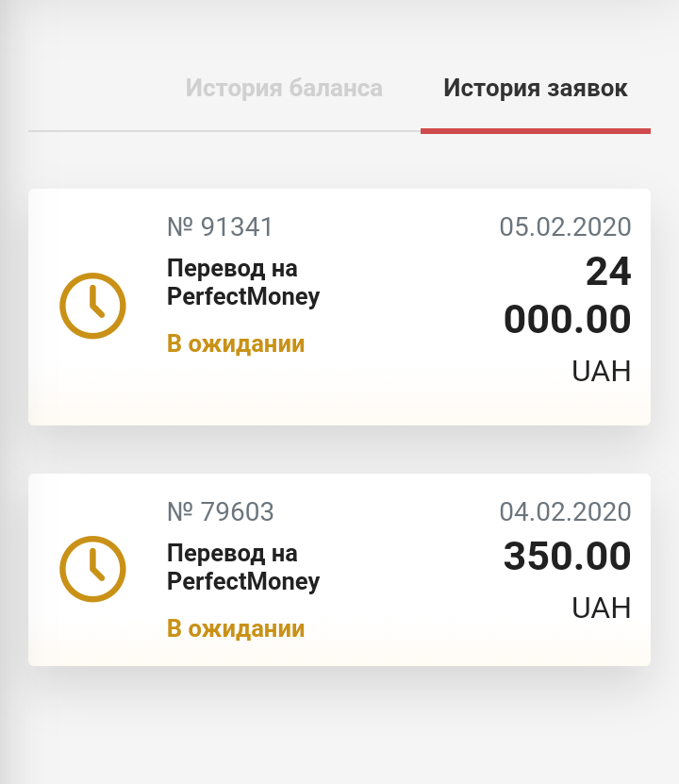
Task: Click the request number № 91341
Action: 220,227
